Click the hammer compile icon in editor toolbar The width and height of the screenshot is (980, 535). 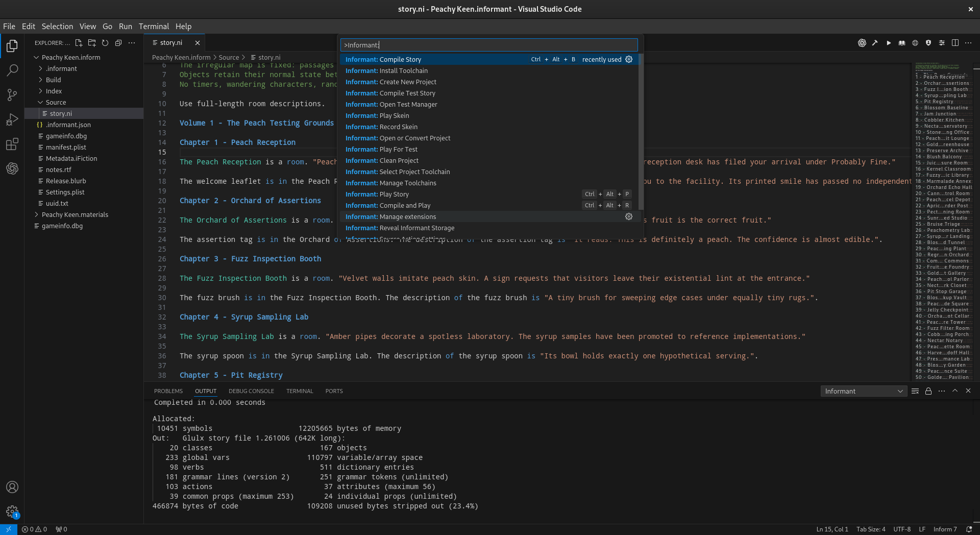click(875, 43)
